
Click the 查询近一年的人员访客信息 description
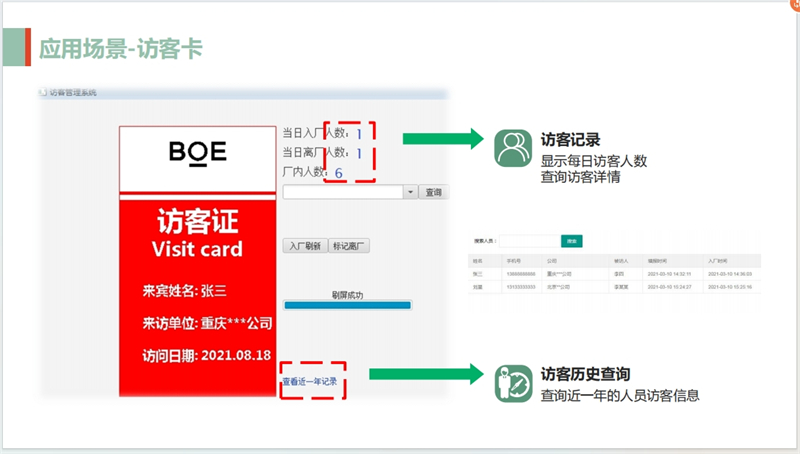pyautogui.click(x=620, y=395)
